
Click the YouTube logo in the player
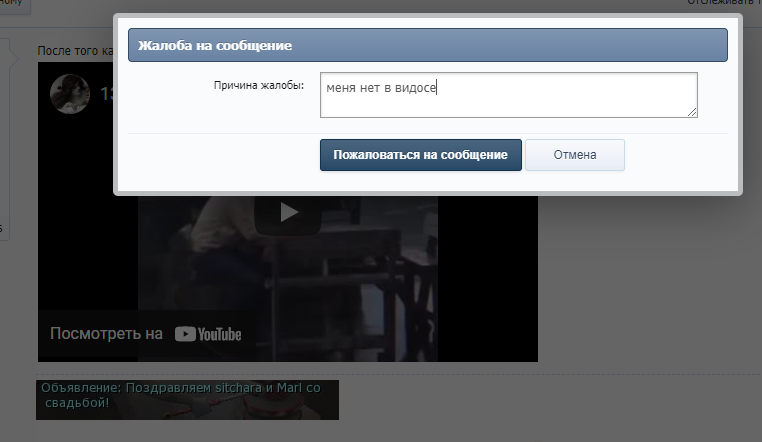coord(208,334)
